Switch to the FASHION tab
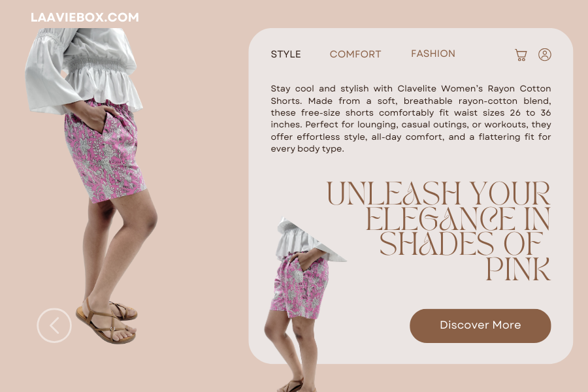The height and width of the screenshot is (392, 588). click(433, 54)
